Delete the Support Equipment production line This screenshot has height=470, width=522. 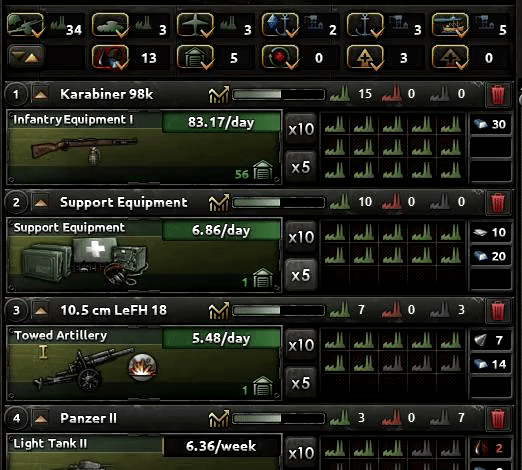coord(498,203)
